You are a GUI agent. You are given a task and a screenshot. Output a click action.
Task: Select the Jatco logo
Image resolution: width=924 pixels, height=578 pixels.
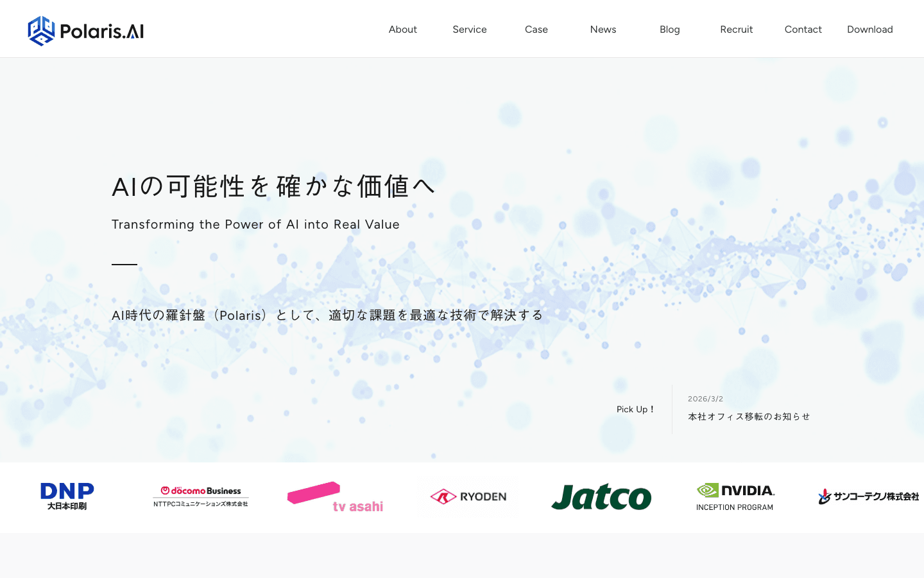601,497
